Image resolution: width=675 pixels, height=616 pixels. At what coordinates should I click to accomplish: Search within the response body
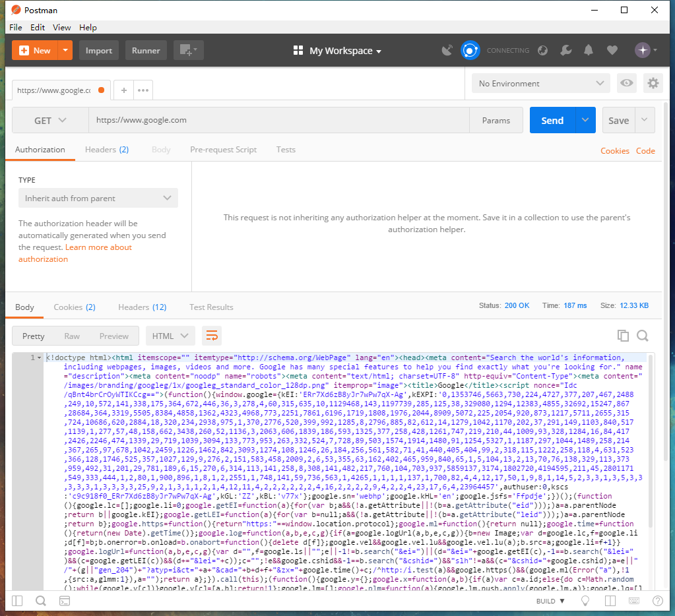pos(643,336)
